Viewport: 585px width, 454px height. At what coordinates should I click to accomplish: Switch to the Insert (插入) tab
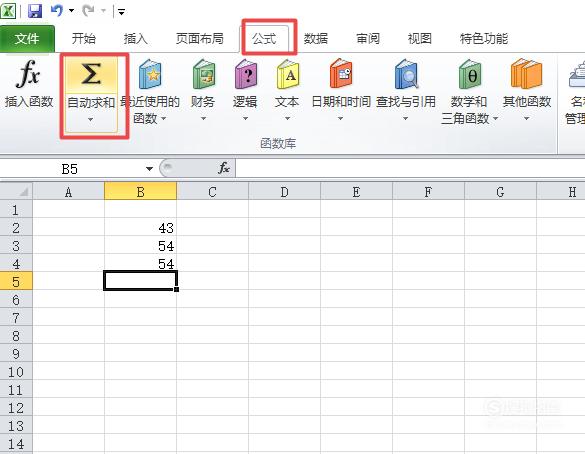pyautogui.click(x=135, y=38)
